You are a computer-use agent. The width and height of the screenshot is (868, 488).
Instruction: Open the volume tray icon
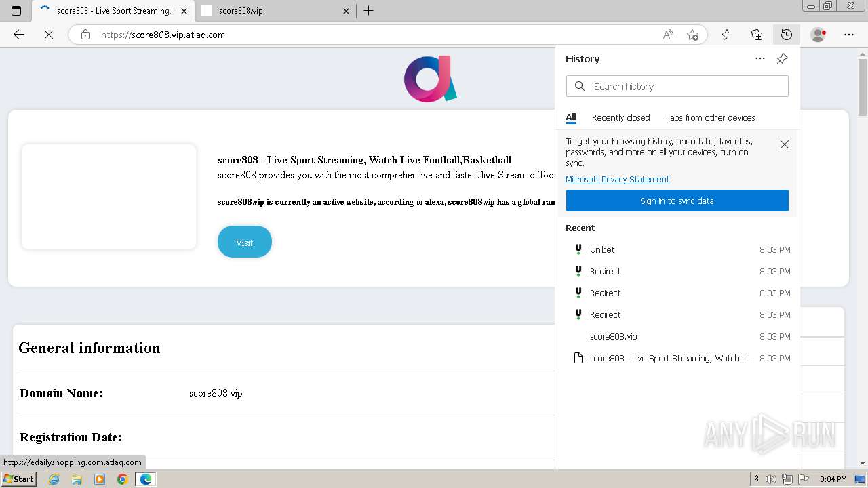771,479
